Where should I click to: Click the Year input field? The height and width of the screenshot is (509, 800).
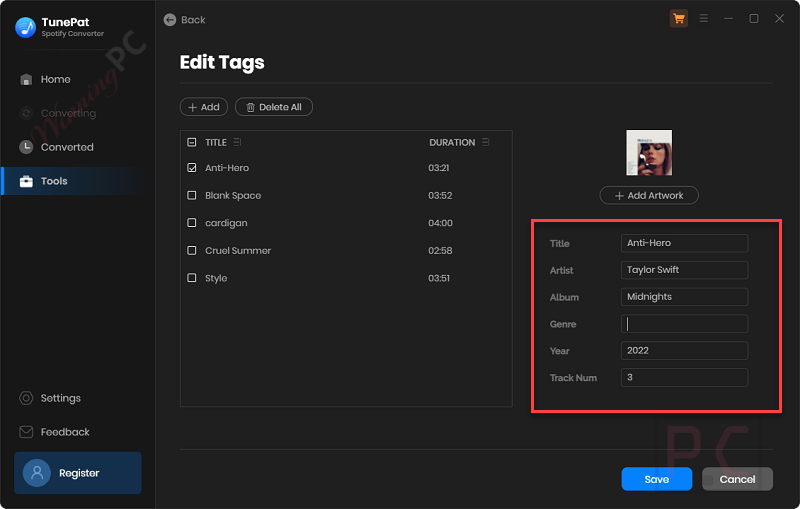tap(684, 350)
